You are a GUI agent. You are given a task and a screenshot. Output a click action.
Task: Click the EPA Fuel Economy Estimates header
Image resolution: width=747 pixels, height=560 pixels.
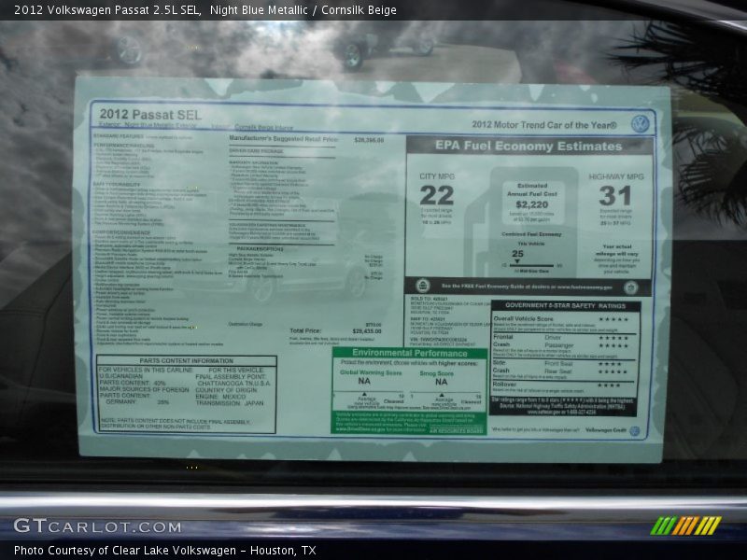(x=529, y=146)
